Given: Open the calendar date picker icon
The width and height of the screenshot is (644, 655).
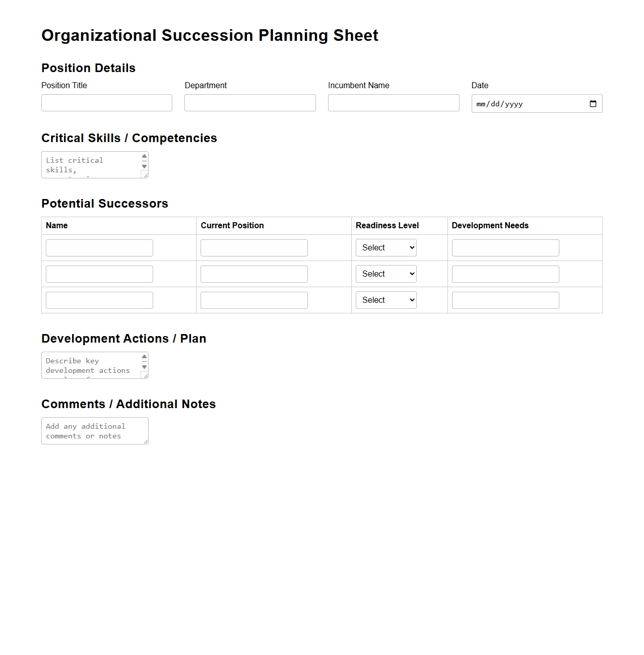Looking at the screenshot, I should coord(593,103).
